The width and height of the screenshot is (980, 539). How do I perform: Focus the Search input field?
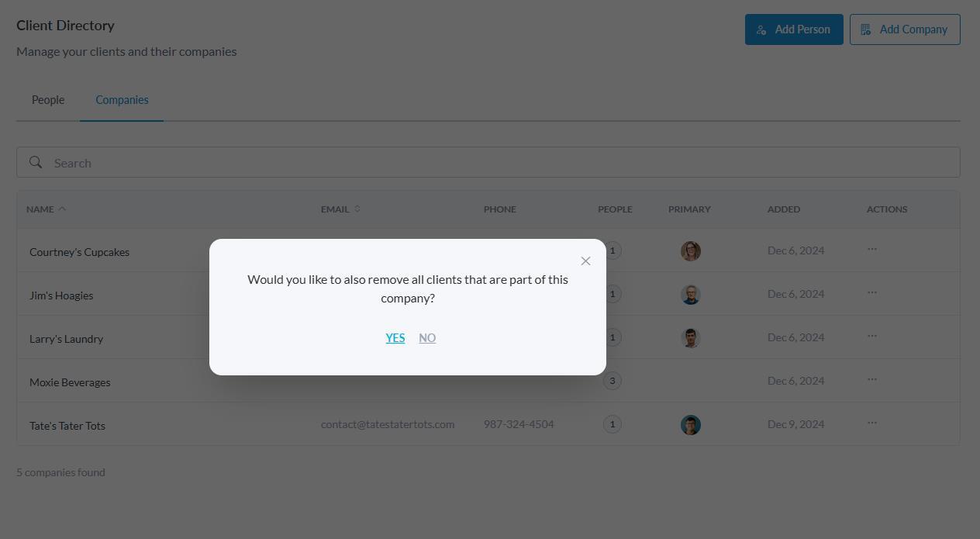[x=496, y=163]
